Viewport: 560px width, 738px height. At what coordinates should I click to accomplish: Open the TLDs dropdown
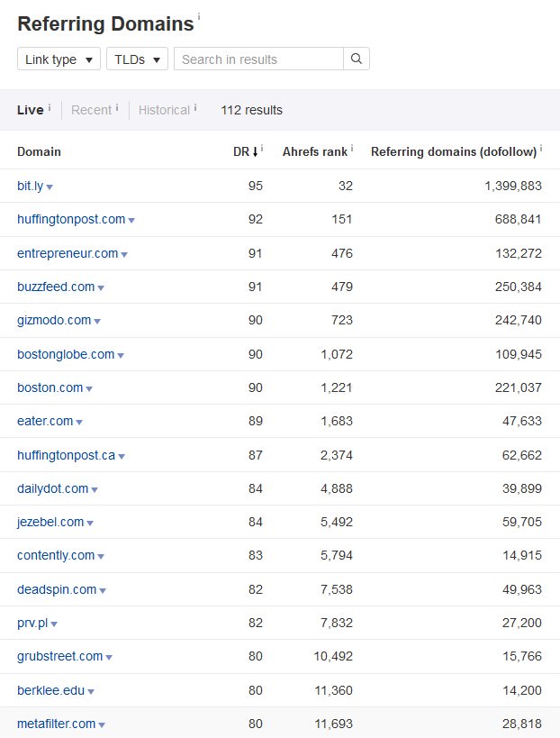137,59
